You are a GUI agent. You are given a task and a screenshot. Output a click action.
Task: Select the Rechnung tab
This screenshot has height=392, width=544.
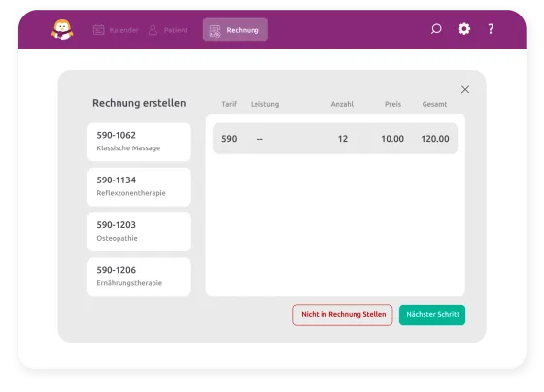[x=235, y=30]
